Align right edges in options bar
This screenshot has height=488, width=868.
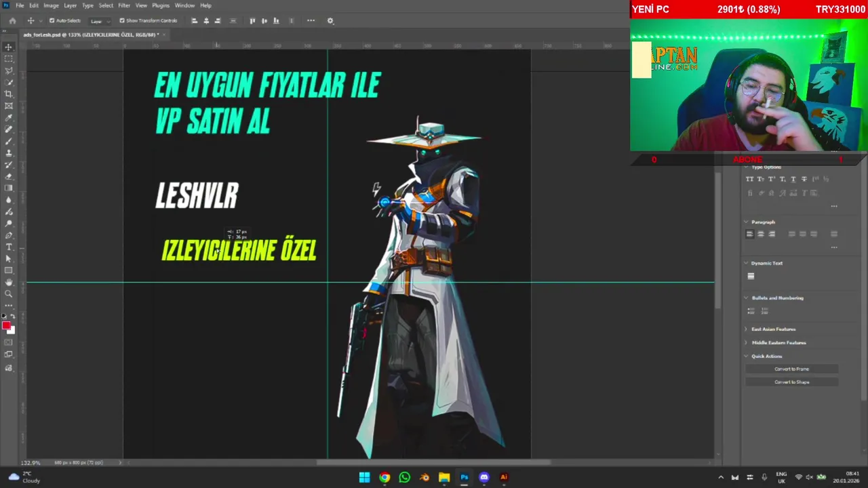click(218, 20)
